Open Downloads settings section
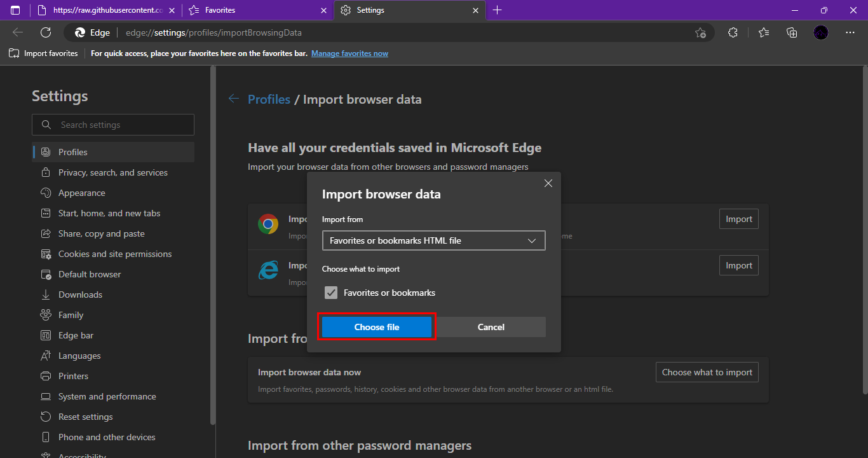Viewport: 868px width, 458px height. pos(79,294)
